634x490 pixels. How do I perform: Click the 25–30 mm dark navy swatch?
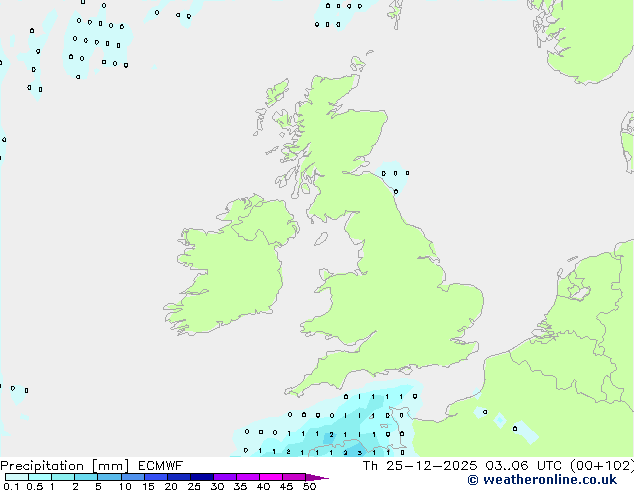[x=201, y=477]
